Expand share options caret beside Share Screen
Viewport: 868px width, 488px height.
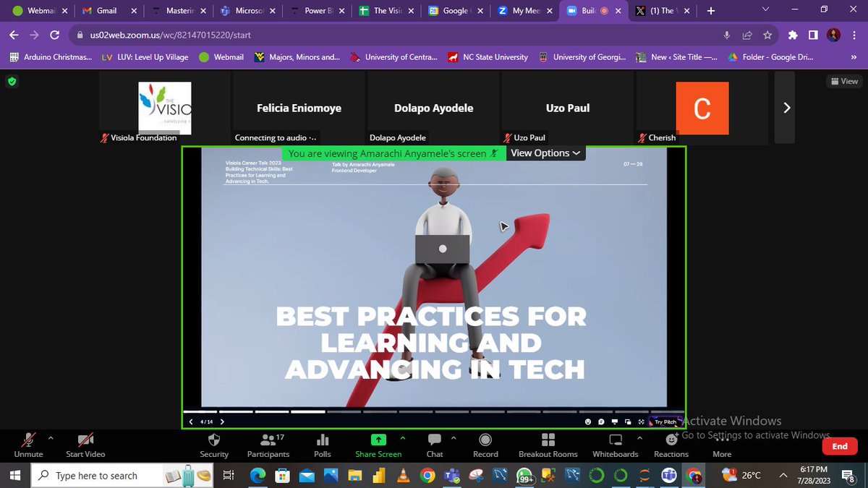(x=403, y=437)
